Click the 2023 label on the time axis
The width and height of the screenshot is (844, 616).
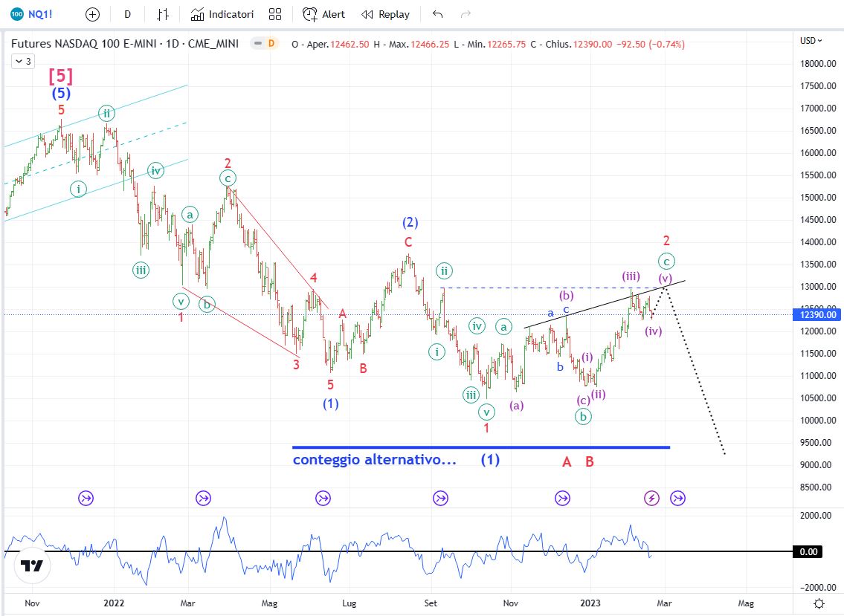(590, 603)
